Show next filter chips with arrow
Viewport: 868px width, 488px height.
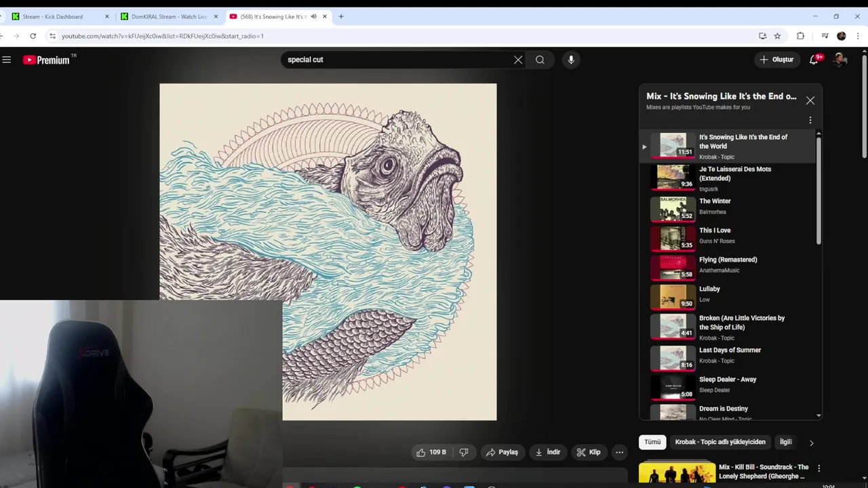[x=811, y=443]
